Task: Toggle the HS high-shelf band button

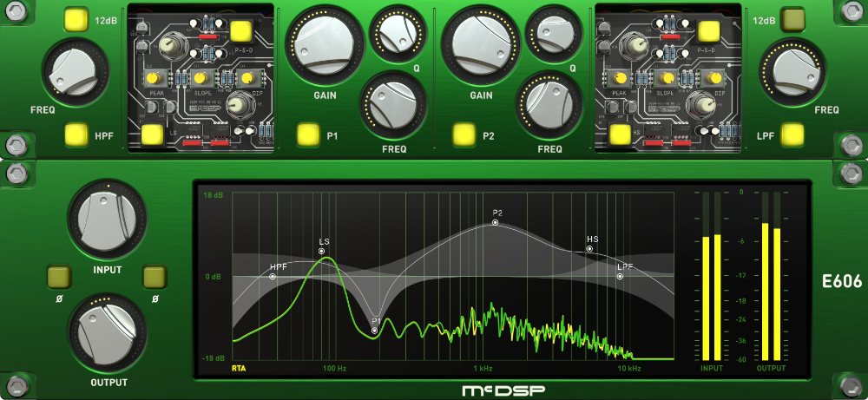Action: click(620, 134)
